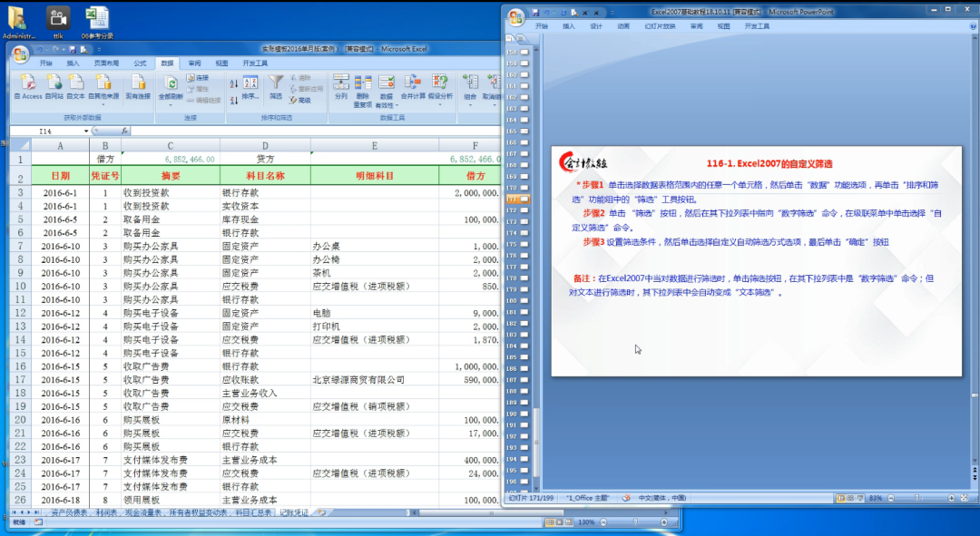Select the 利润表 worksheet tab
The image size is (980, 536).
108,512
